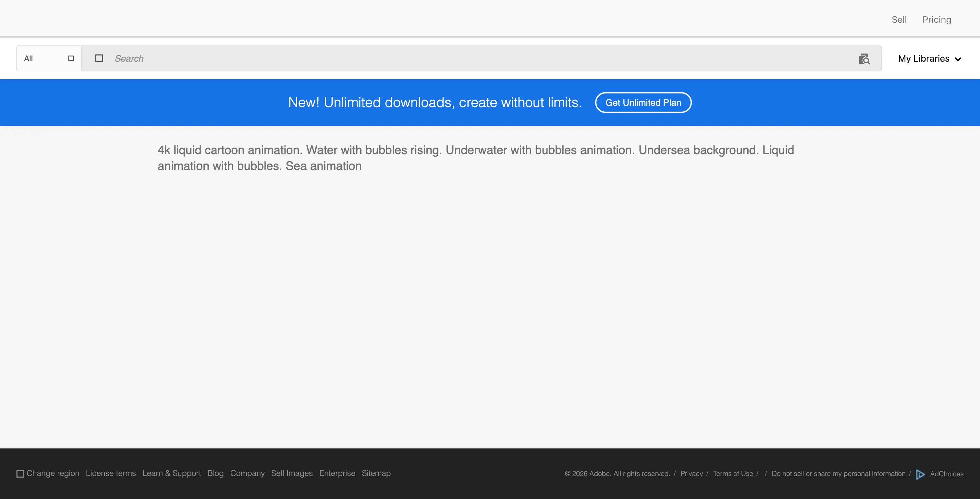Open the Privacy policy link
Image resolution: width=980 pixels, height=499 pixels.
click(x=691, y=473)
